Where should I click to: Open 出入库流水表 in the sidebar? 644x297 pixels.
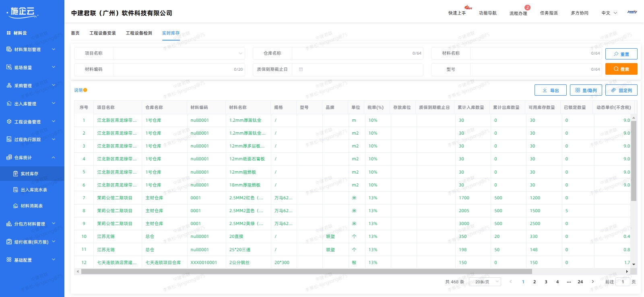pyautogui.click(x=34, y=190)
